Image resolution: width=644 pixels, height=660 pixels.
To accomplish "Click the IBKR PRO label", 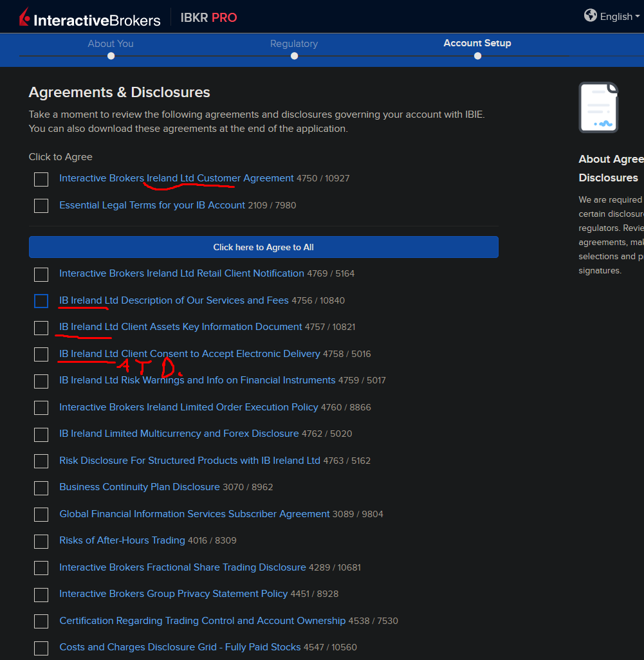I will (209, 17).
